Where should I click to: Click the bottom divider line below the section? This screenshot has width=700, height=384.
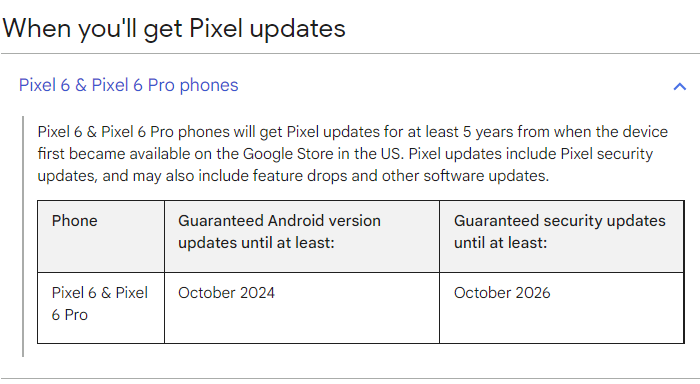[x=350, y=379]
